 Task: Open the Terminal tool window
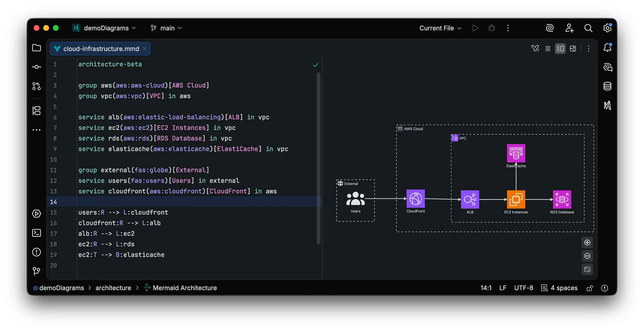(x=37, y=233)
